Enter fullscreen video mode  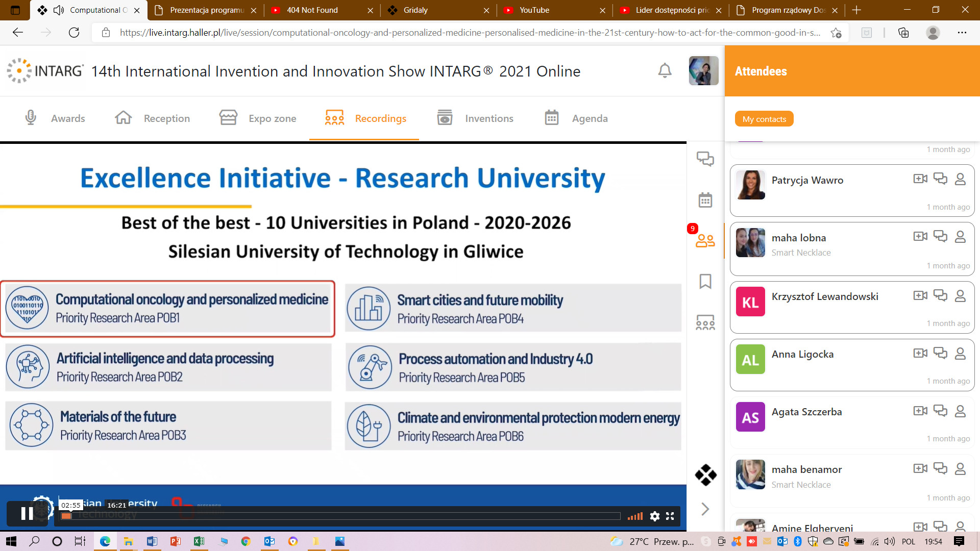coord(670,516)
